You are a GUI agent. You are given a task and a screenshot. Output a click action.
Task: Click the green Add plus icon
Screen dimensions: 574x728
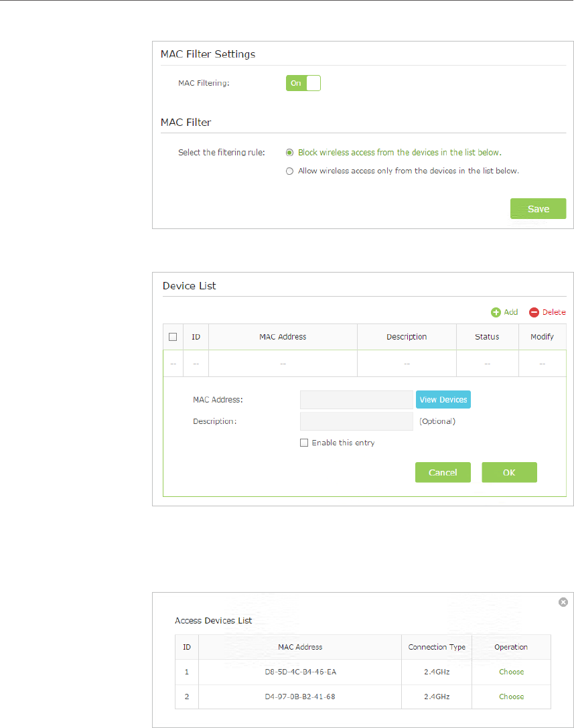(x=496, y=313)
